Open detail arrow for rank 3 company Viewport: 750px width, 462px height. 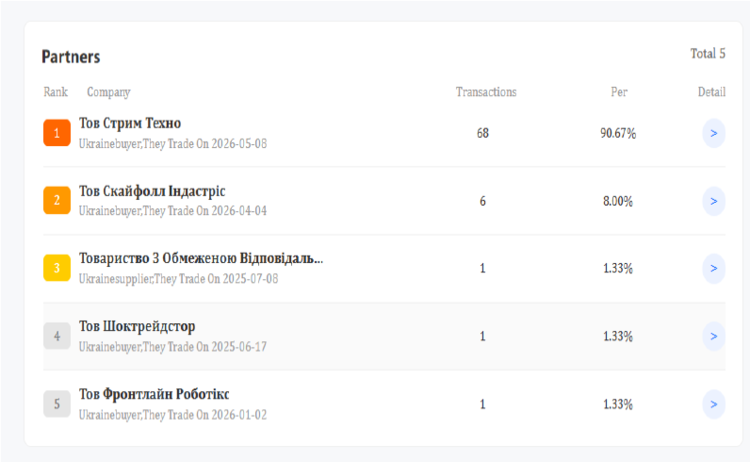(714, 268)
